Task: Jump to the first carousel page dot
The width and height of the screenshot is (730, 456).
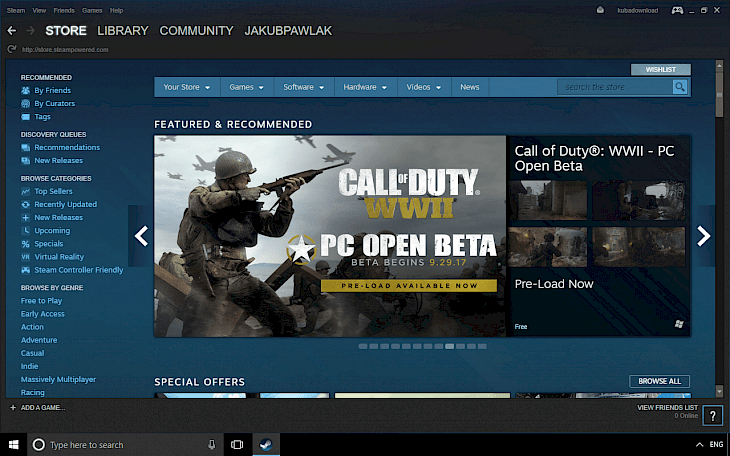Action: pos(363,346)
